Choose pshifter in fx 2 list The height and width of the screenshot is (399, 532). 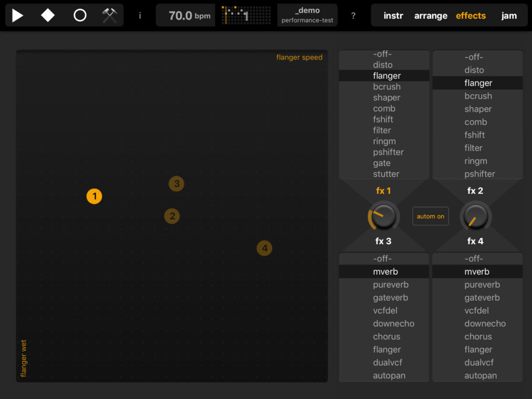pos(480,174)
